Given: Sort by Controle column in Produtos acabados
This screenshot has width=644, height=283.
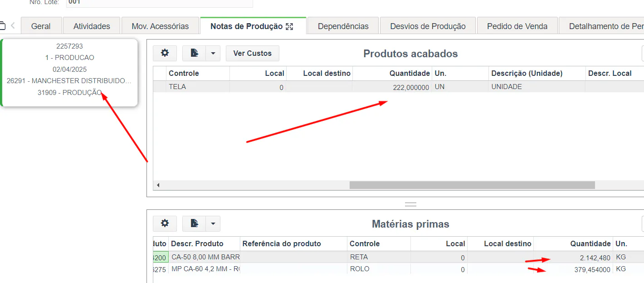Looking at the screenshot, I should pyautogui.click(x=198, y=73).
